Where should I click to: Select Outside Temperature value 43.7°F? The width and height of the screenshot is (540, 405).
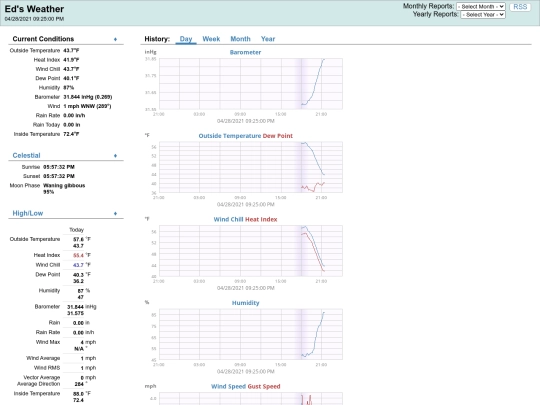71,51
